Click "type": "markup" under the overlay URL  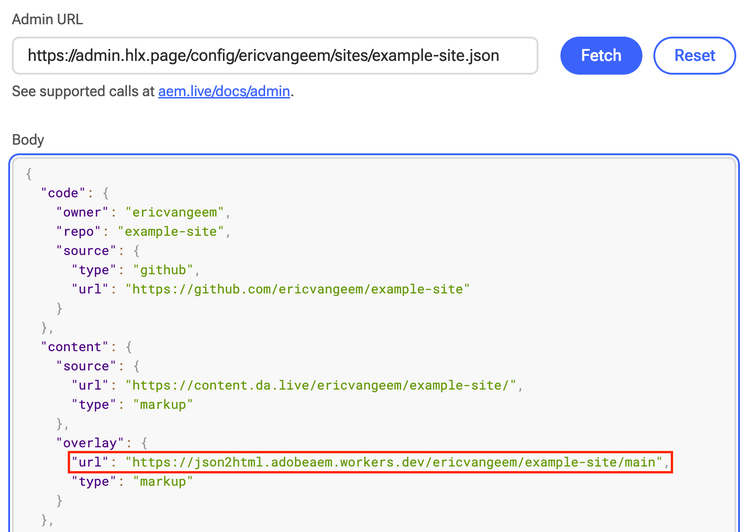click(x=131, y=481)
